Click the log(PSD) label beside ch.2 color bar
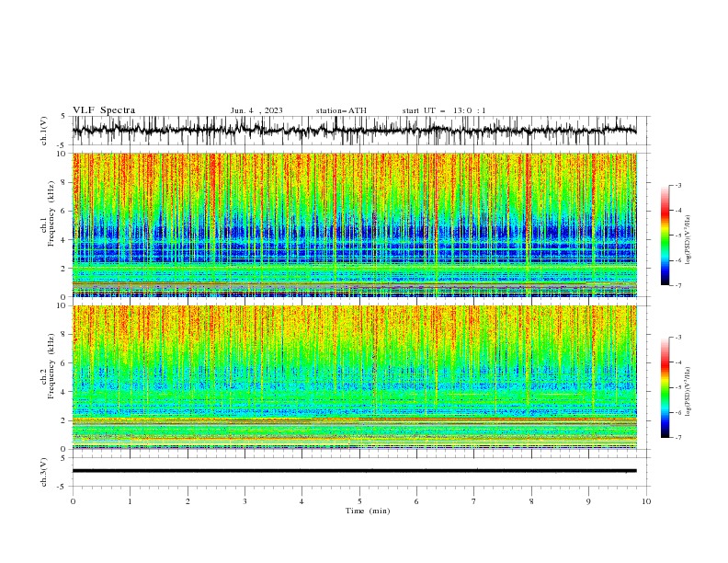This screenshot has height=563, width=728. pyautogui.click(x=688, y=391)
